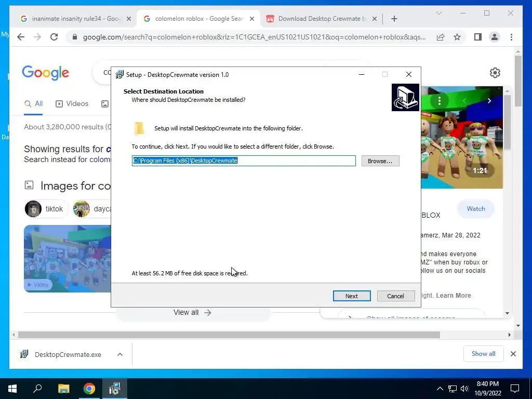The image size is (532, 399).
Task: Click the vertical page scrollbar thumb
Action: click(518, 82)
